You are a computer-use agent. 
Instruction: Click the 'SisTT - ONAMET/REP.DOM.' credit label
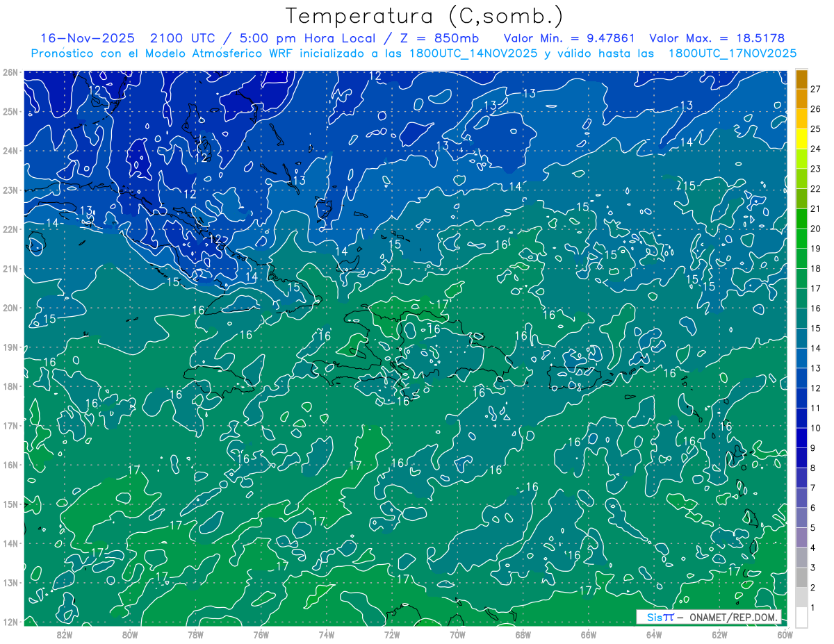click(x=709, y=617)
